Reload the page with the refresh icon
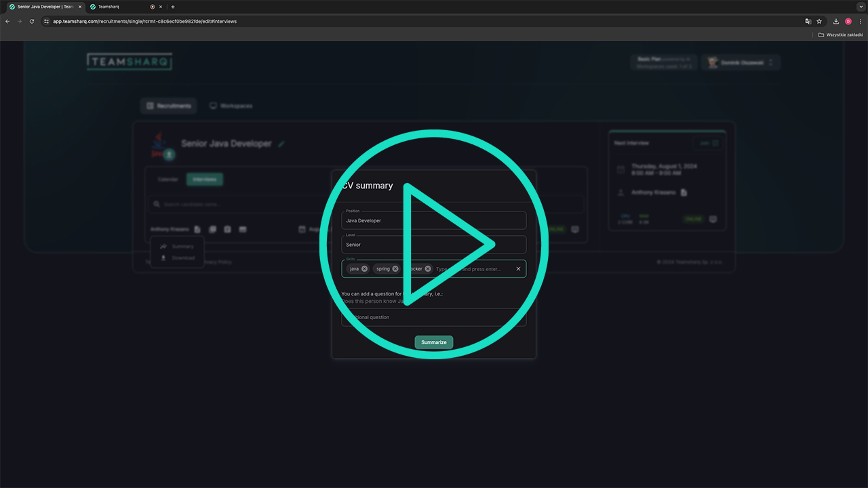The width and height of the screenshot is (868, 488). [32, 21]
